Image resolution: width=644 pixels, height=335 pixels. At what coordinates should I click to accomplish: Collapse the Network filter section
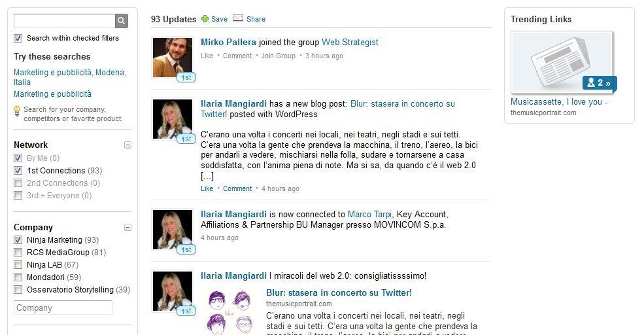tap(127, 145)
